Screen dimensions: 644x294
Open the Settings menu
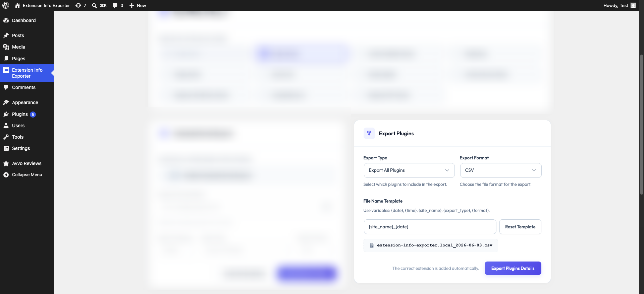(x=27, y=148)
